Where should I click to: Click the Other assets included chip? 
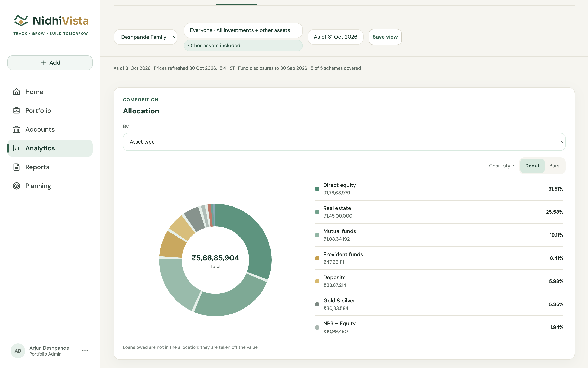click(243, 46)
